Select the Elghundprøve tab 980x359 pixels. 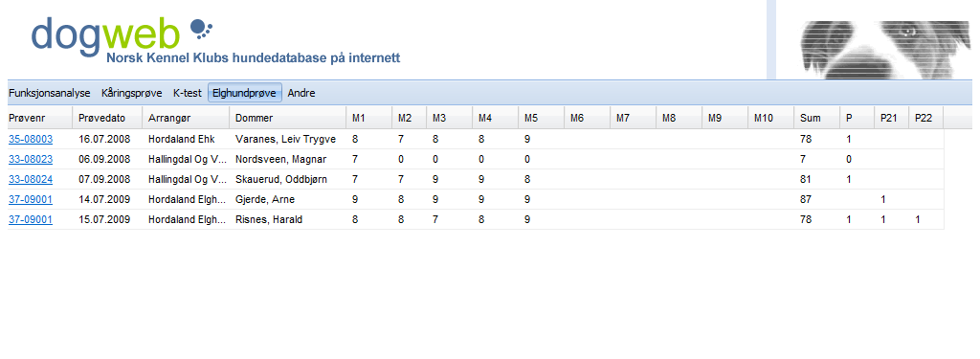pos(244,93)
